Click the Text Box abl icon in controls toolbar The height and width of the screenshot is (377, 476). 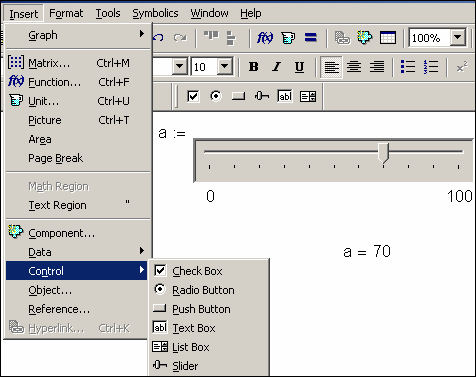285,96
